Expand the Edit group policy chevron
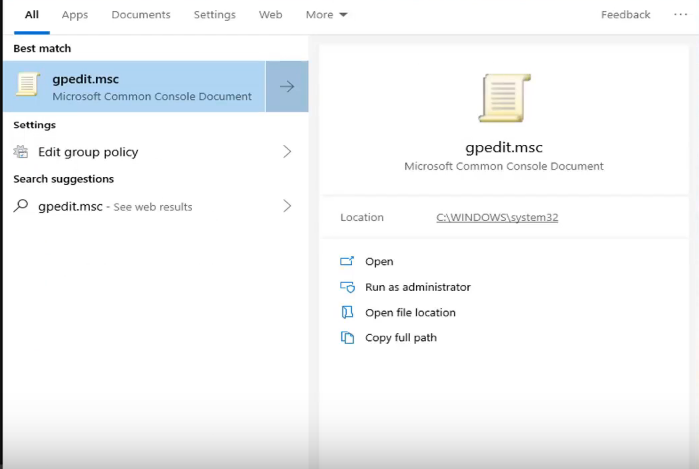Screen dimensions: 699x469 287,152
